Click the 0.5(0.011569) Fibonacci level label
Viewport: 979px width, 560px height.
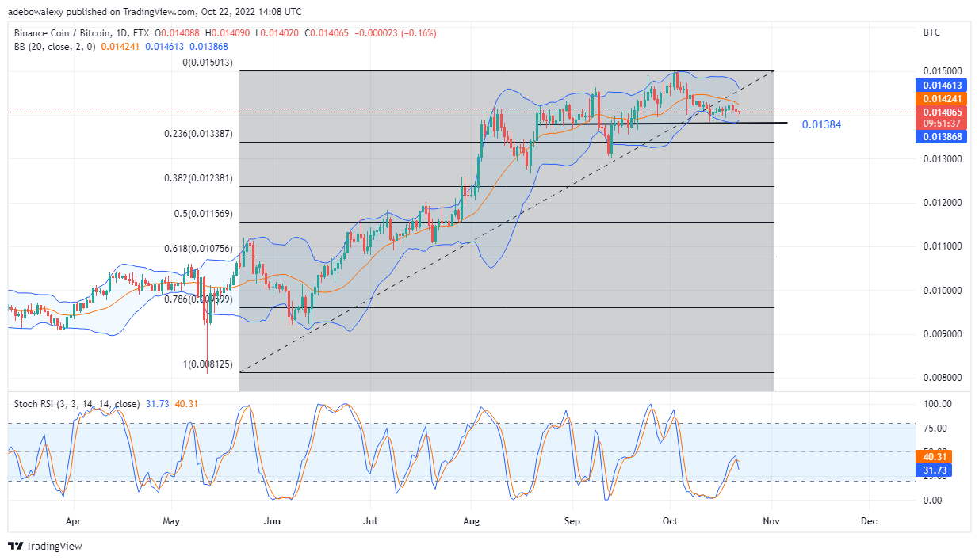click(x=204, y=214)
